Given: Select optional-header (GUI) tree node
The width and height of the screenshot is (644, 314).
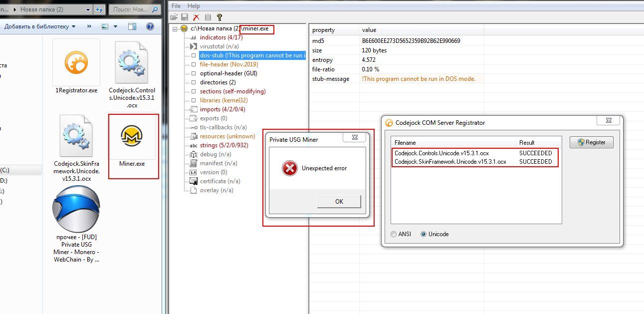Looking at the screenshot, I should 228,73.
